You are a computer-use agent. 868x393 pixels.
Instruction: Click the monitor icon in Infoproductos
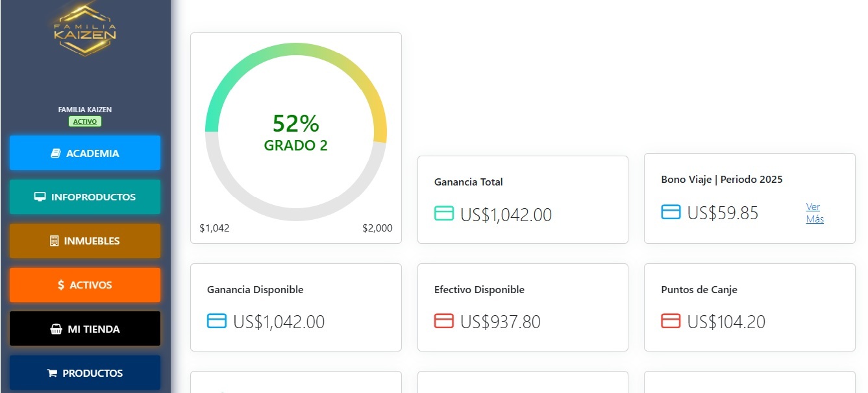tap(40, 197)
